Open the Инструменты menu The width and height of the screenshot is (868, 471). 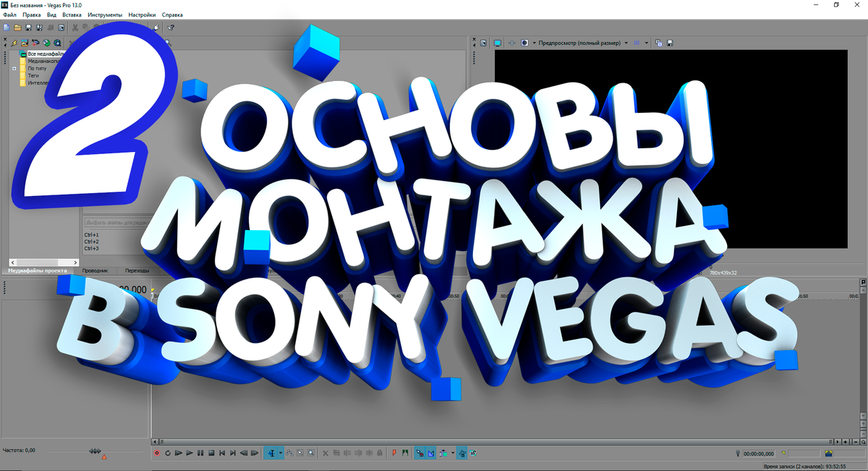[105, 14]
